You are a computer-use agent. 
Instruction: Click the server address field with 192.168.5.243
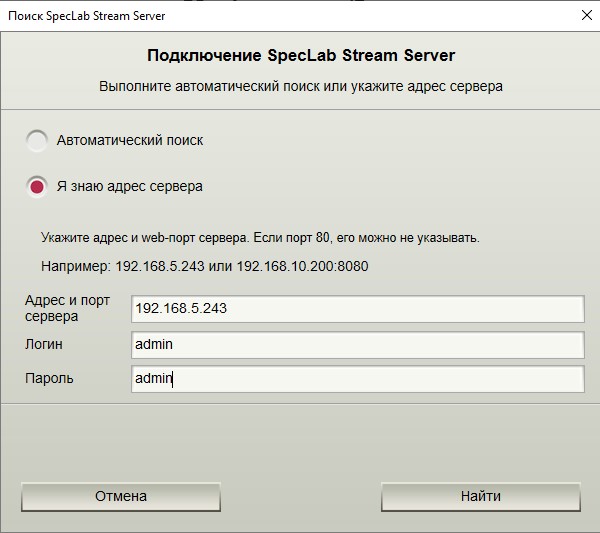point(358,309)
